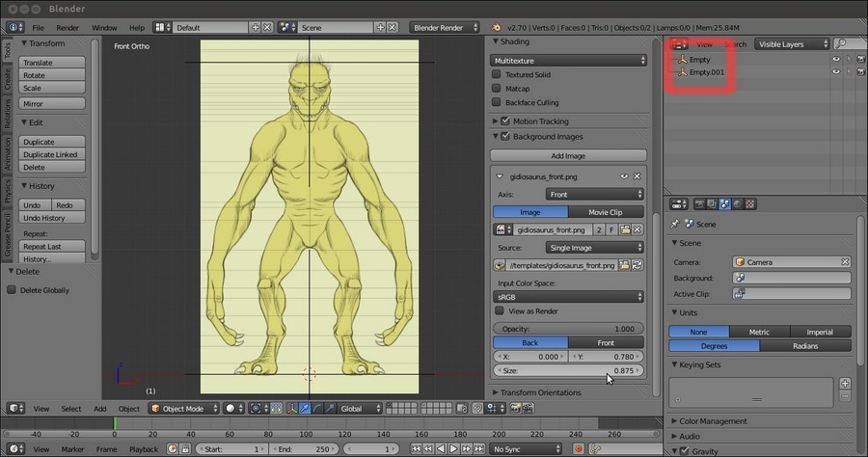This screenshot has height=457, width=868.
Task: Select the scale manipulator icon
Action: (330, 409)
